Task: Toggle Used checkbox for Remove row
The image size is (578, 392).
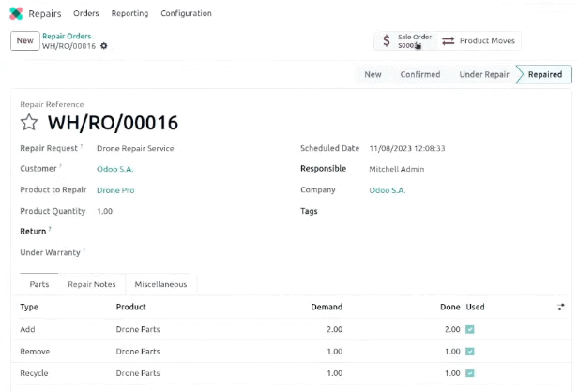Action: click(x=469, y=352)
